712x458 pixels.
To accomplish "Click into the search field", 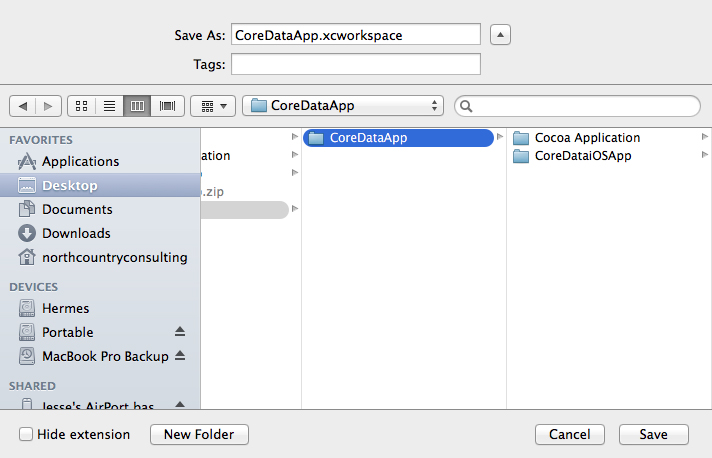I will pyautogui.click(x=577, y=106).
